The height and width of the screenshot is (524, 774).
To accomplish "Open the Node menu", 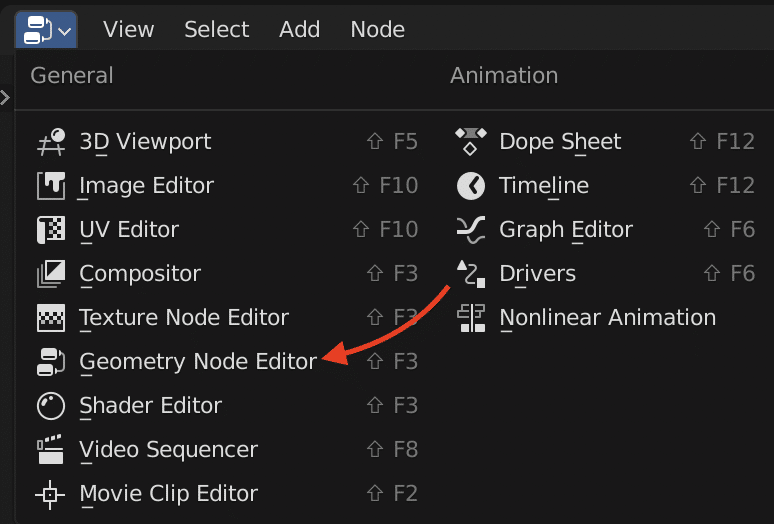I will 378,30.
